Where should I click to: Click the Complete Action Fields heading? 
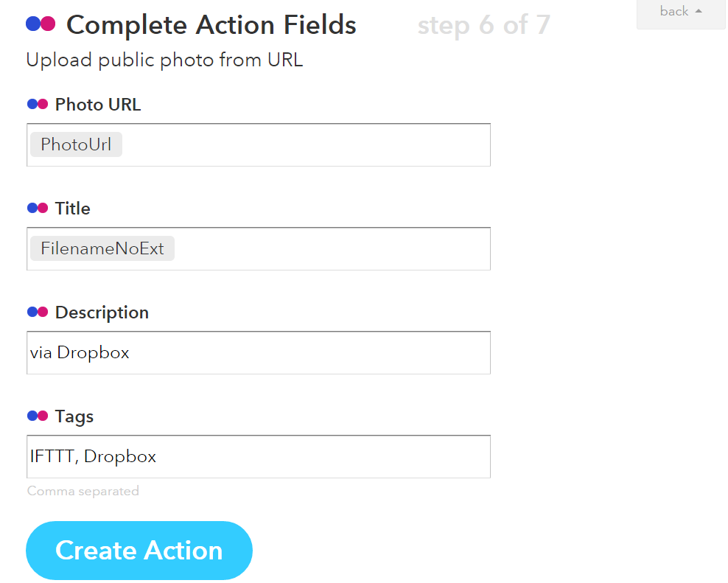pyautogui.click(x=211, y=24)
